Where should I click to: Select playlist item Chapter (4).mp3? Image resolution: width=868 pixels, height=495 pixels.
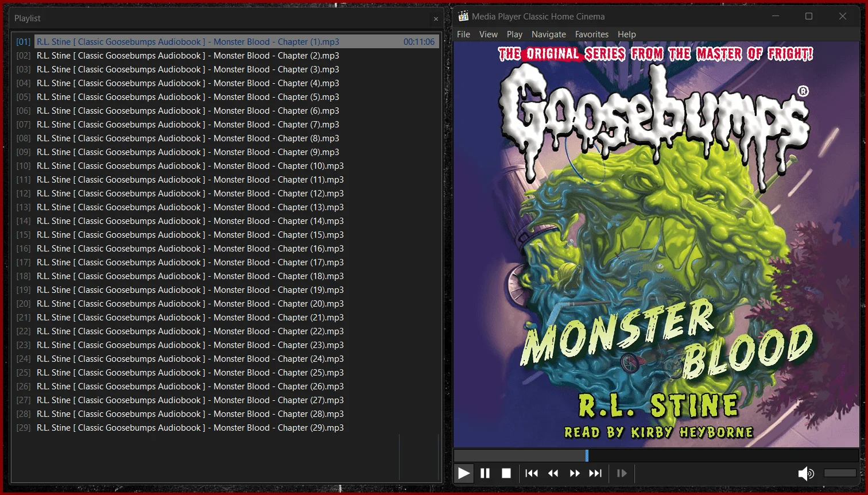click(237, 83)
